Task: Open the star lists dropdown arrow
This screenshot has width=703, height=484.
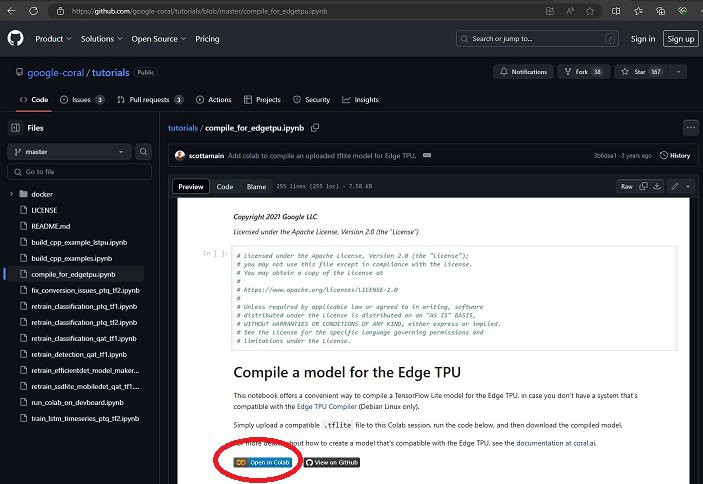Action: (x=678, y=72)
